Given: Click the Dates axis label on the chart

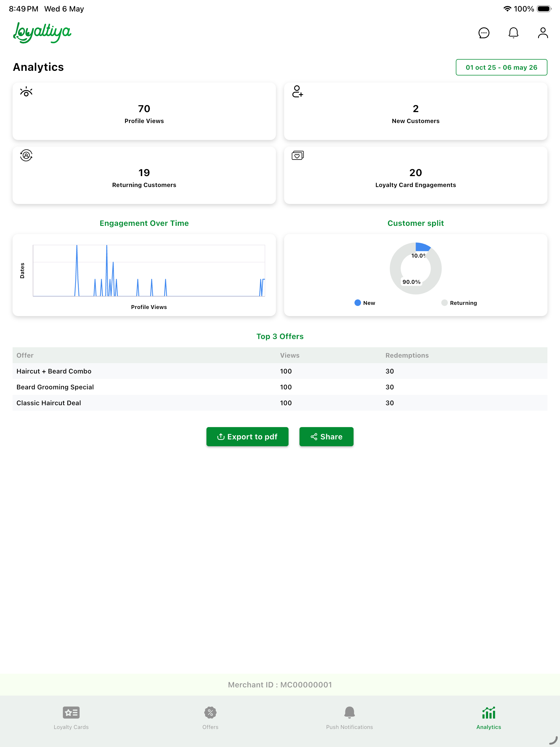Looking at the screenshot, I should 22,270.
